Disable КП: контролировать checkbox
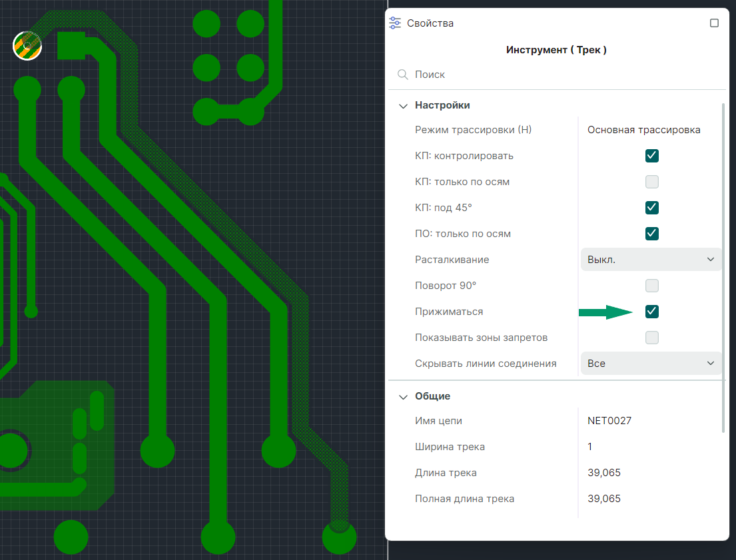 (x=651, y=156)
